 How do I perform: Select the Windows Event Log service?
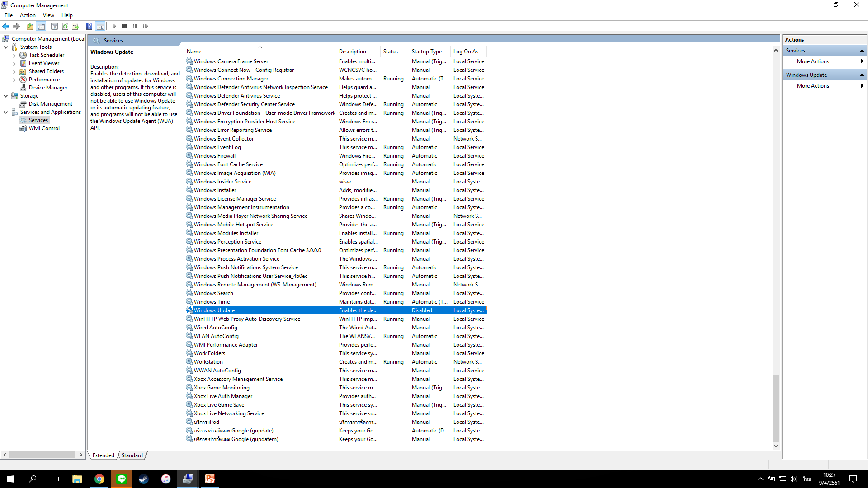[x=335, y=147]
